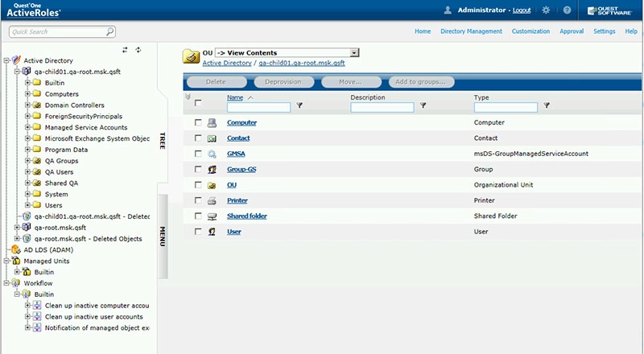
Task: Click the Name column filter funnel icon
Action: click(299, 105)
